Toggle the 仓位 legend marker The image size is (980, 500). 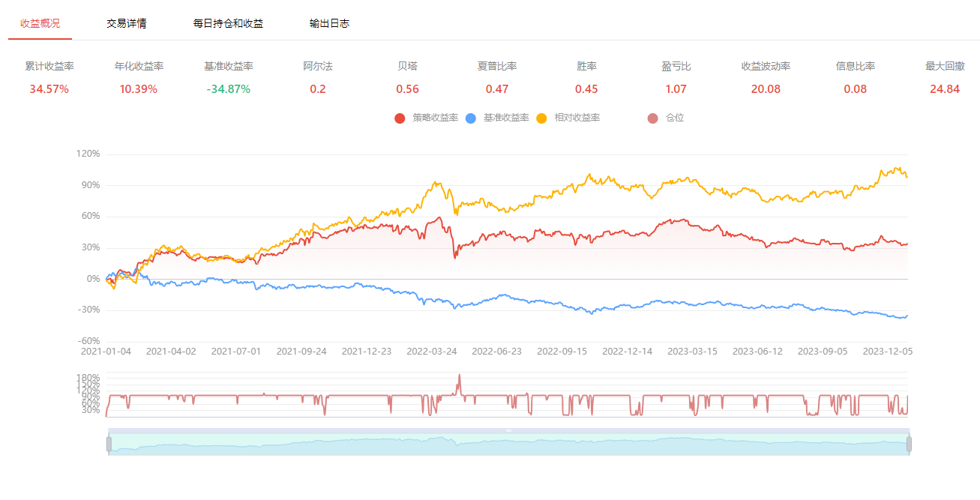[x=652, y=118]
